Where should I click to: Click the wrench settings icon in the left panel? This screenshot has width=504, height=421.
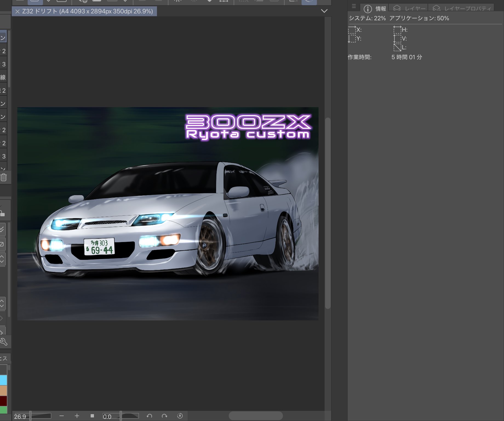point(4,342)
